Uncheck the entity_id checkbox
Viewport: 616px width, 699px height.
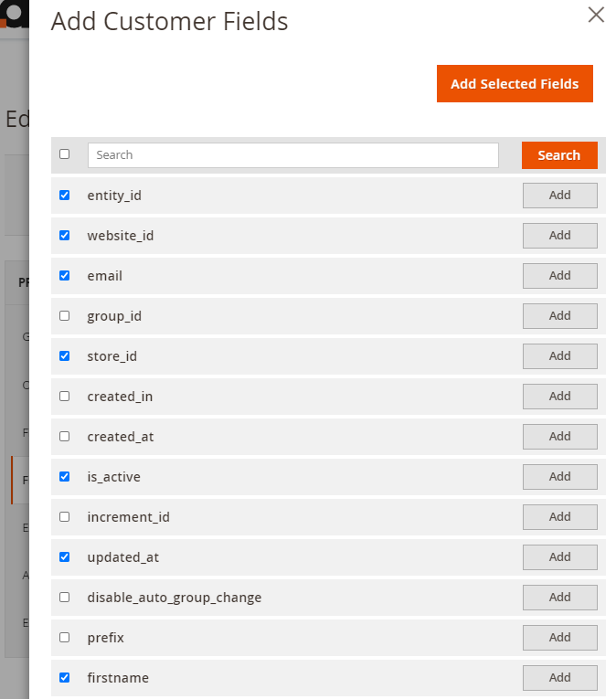coord(64,196)
